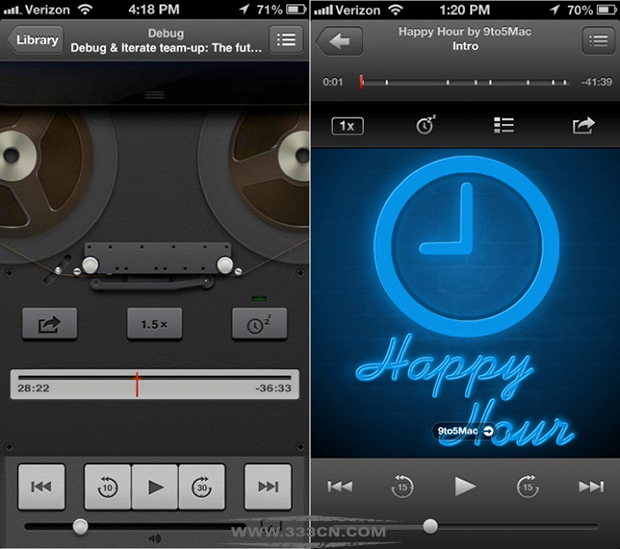Open sleep timer in tape-deck player
Screen dimensions: 620x549
click(x=259, y=324)
